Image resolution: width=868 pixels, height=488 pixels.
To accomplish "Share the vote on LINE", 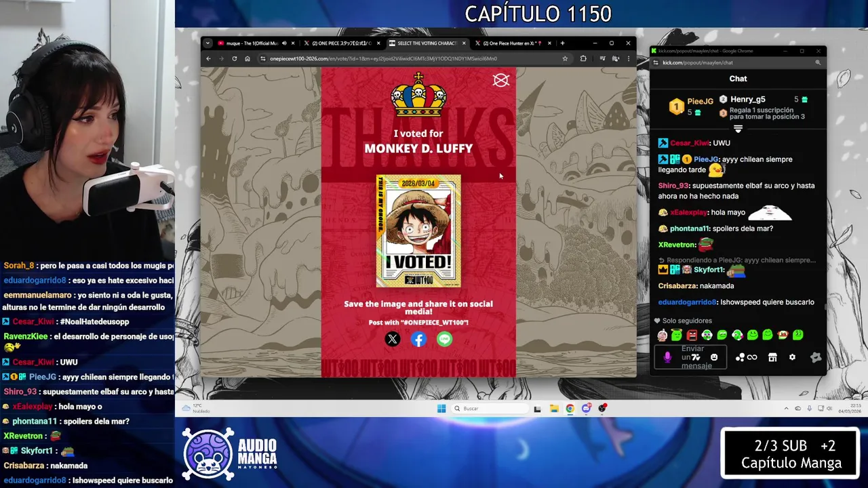I will [444, 339].
